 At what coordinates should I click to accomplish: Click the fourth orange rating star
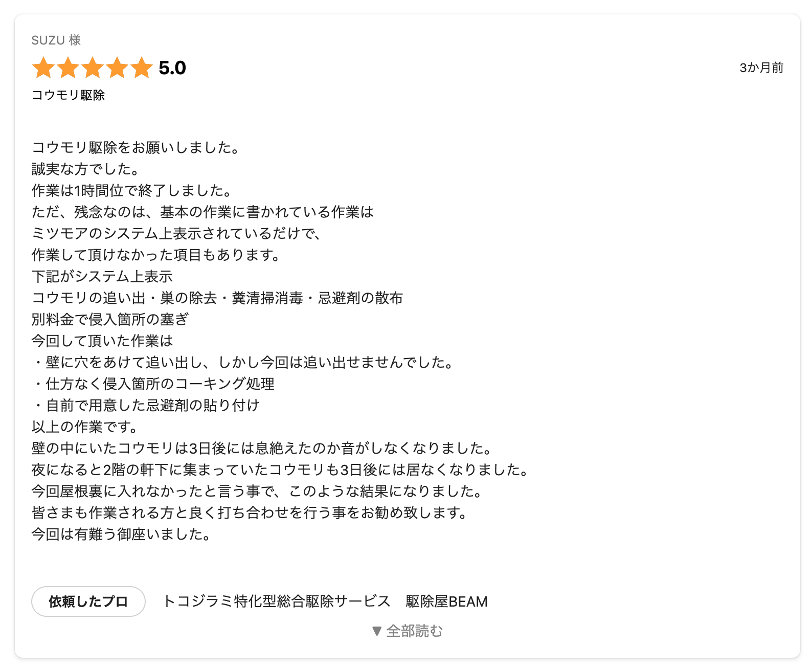(117, 68)
